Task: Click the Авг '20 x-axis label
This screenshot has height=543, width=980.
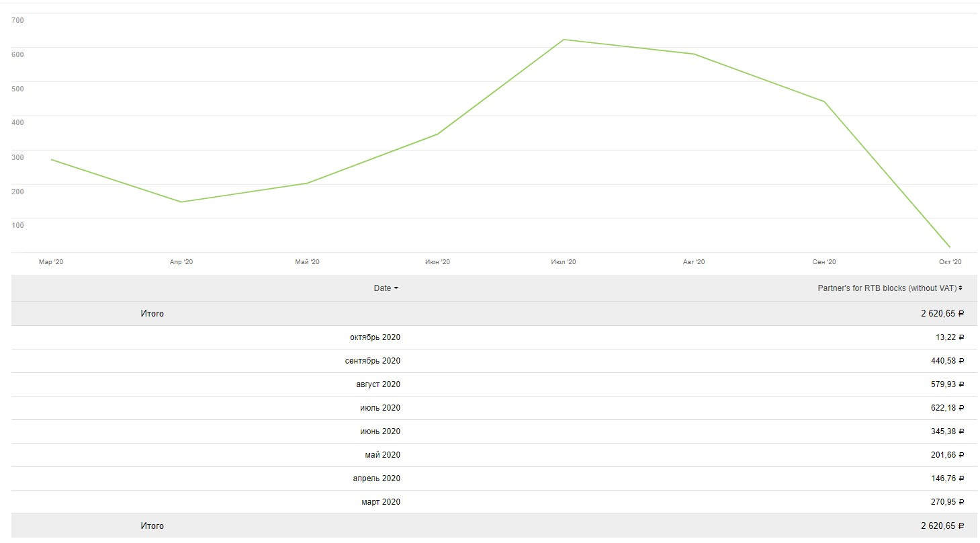Action: coord(694,262)
